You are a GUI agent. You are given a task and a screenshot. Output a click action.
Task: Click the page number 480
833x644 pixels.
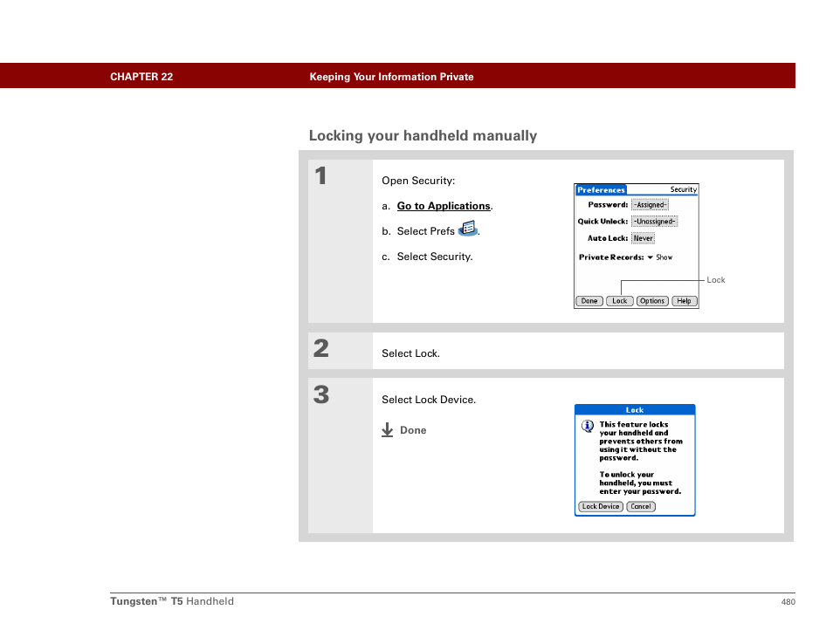pyautogui.click(x=788, y=602)
